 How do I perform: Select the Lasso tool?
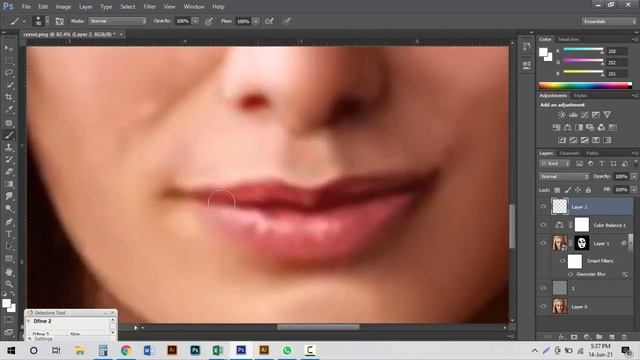[9, 73]
